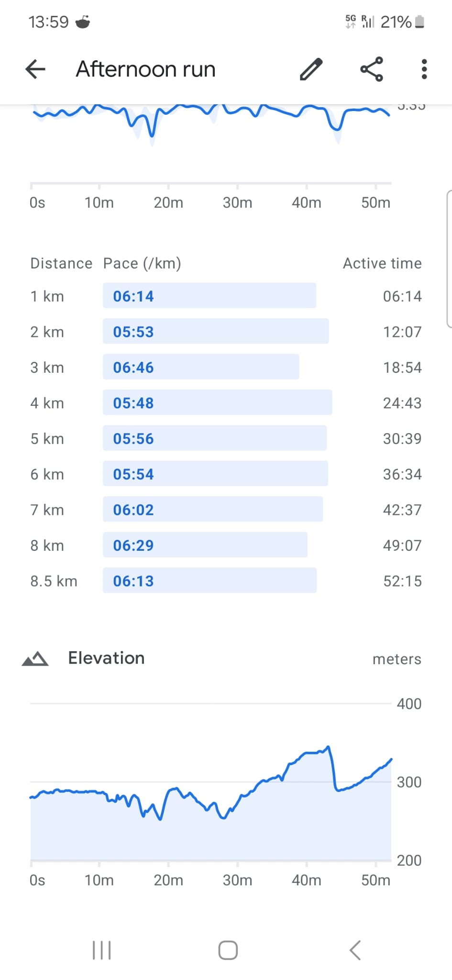
Task: Select the 3 km pace bar 06:46
Action: pyautogui.click(x=201, y=367)
